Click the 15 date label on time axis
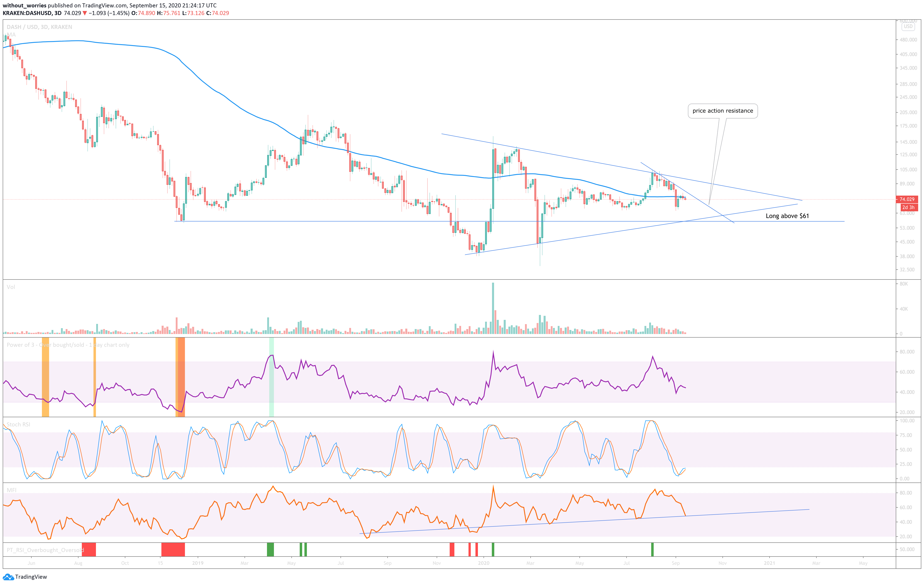Image resolution: width=924 pixels, height=585 pixels. [x=161, y=563]
